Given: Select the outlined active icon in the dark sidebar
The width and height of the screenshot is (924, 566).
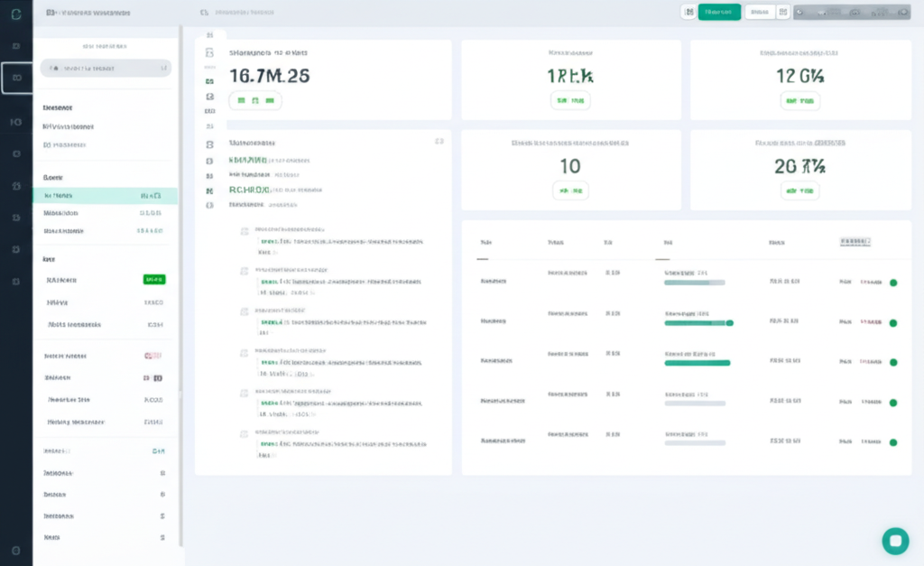Looking at the screenshot, I should (x=16, y=79).
